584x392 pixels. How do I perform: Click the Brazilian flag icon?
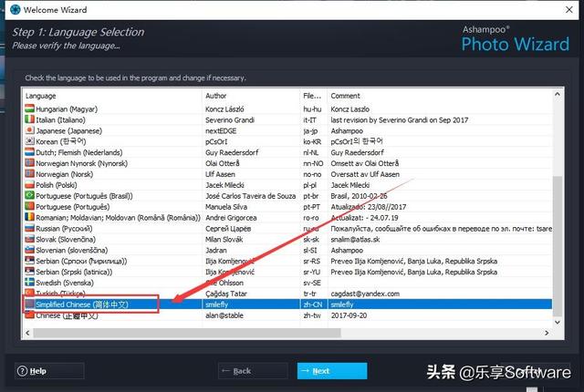[29, 196]
